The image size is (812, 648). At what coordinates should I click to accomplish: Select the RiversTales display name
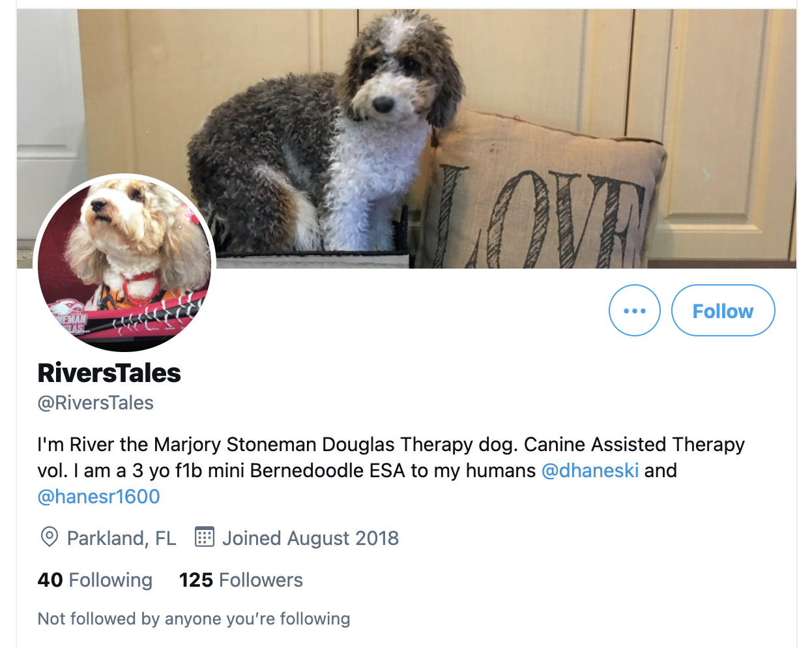(x=109, y=373)
